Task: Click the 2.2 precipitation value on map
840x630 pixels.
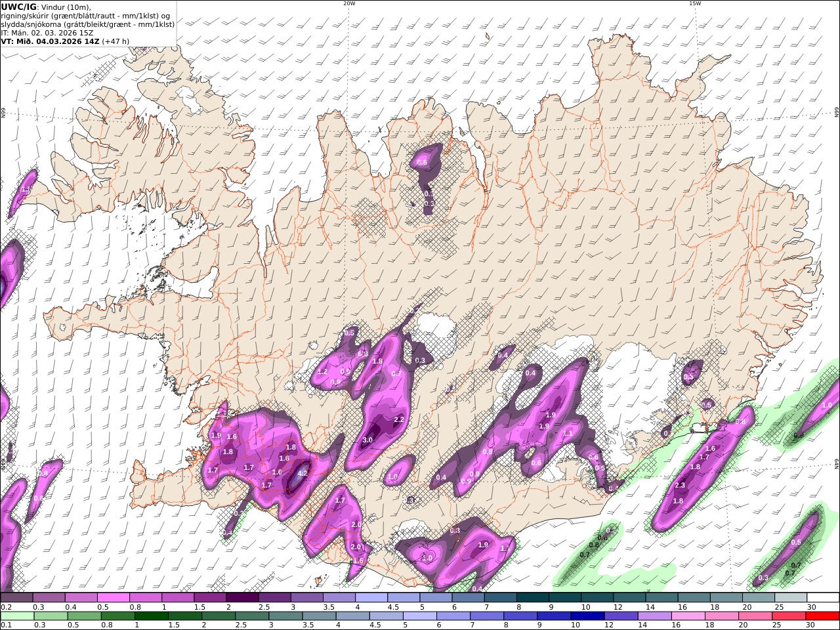Action: click(x=398, y=420)
